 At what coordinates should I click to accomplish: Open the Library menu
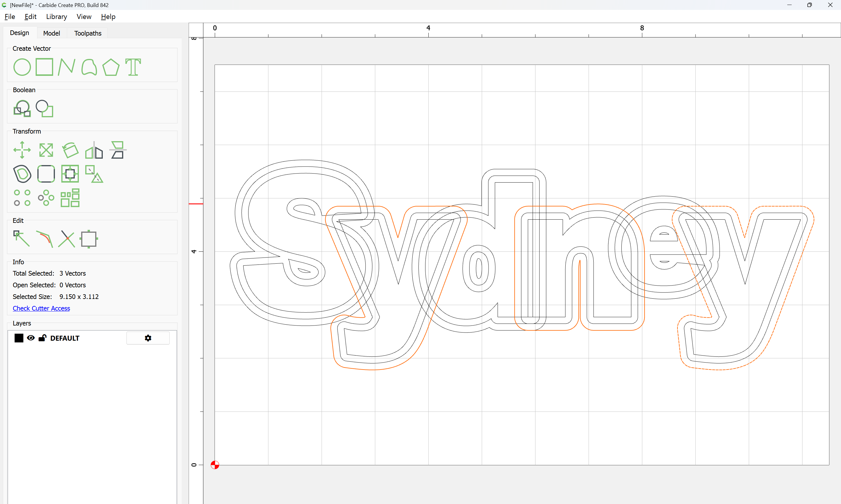point(56,17)
